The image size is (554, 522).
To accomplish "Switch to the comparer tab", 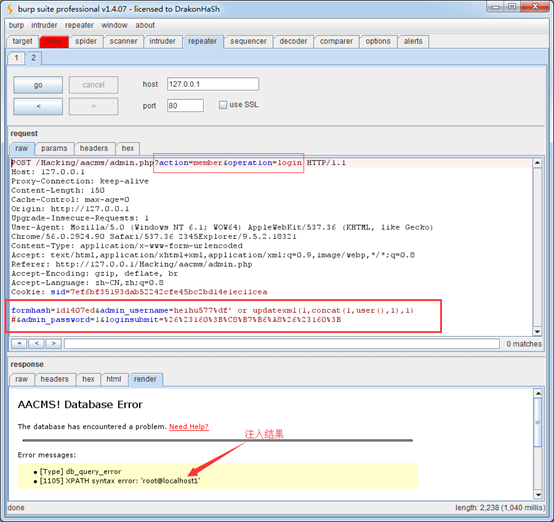I will pos(336,41).
